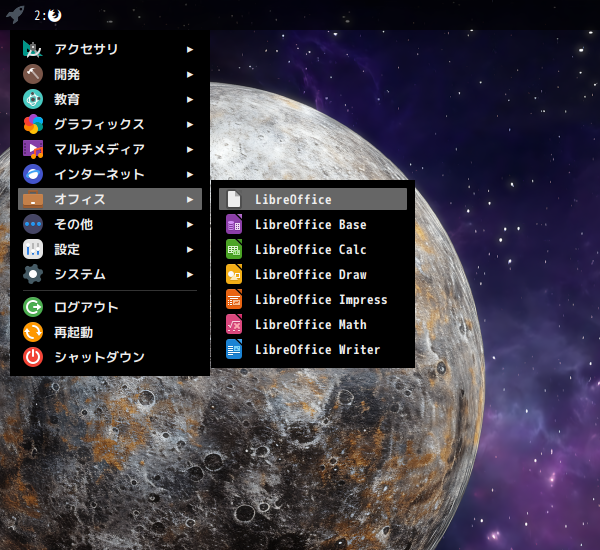600x550 pixels.
Task: Open the グラフィックス menu category
Action: pos(98,124)
